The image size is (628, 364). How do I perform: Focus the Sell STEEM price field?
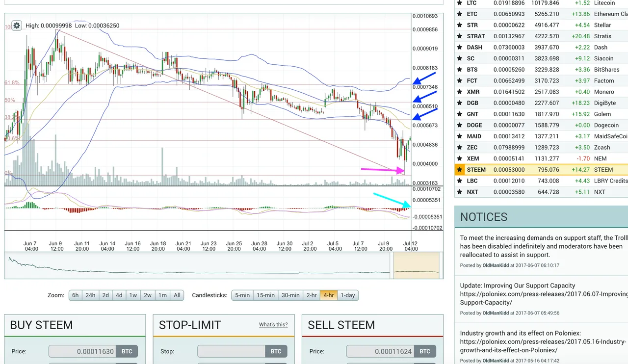click(380, 351)
